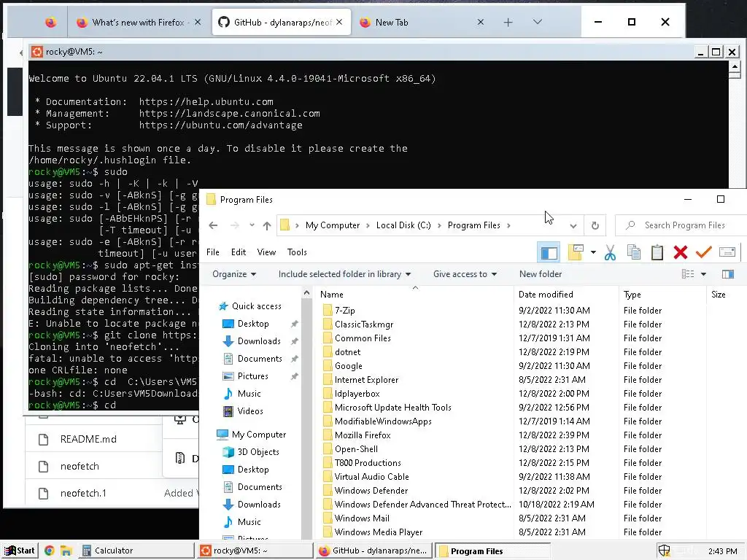Click the Start button on taskbar
Image resolution: width=747 pixels, height=560 pixels.
coord(20,551)
